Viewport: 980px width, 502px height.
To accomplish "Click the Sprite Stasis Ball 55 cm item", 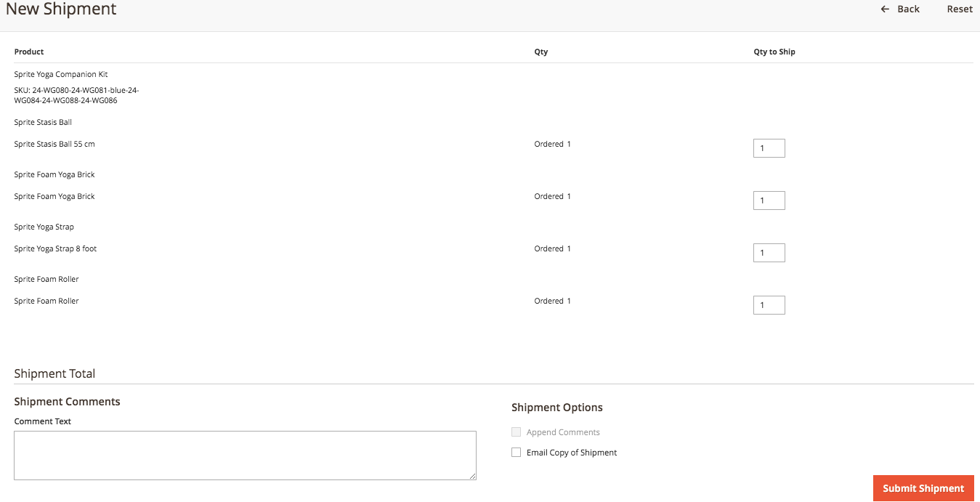I will click(54, 144).
